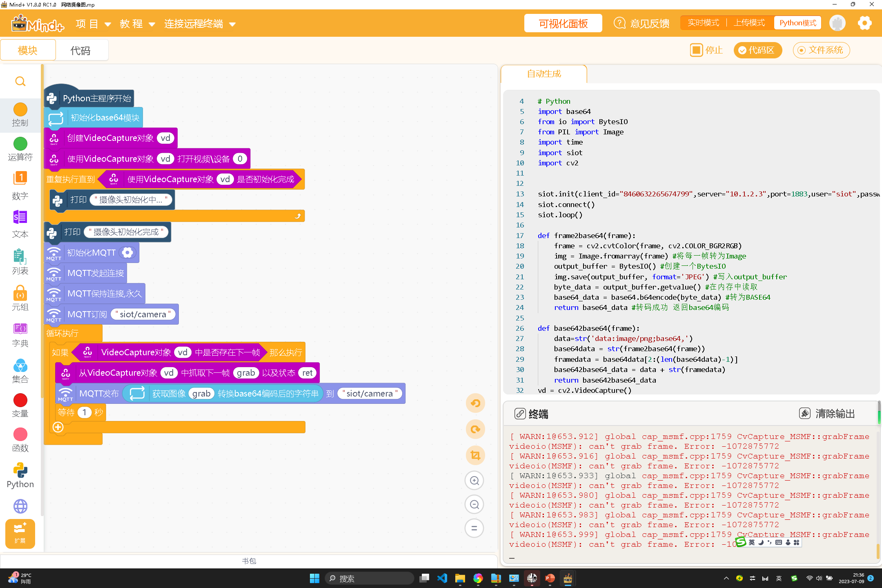Open the 可视化面板 visual panel
Screen dimensions: 882x588
pyautogui.click(x=563, y=23)
